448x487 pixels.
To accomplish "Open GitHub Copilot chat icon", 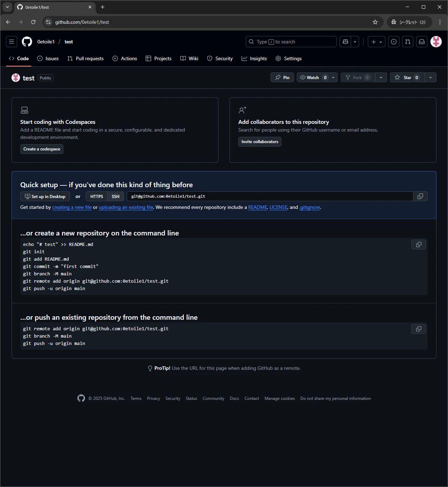I will (x=346, y=42).
